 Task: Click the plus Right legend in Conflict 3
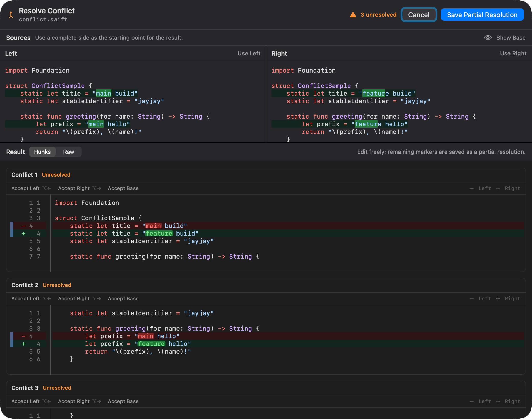tap(508, 401)
